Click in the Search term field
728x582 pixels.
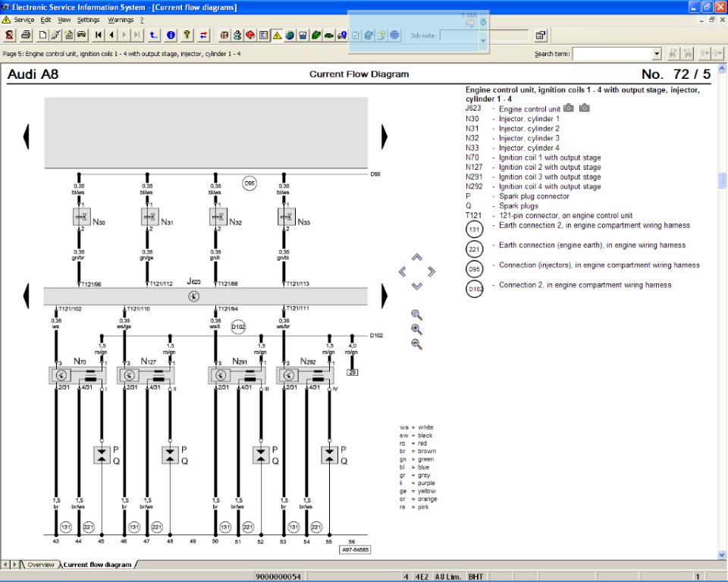[x=613, y=54]
